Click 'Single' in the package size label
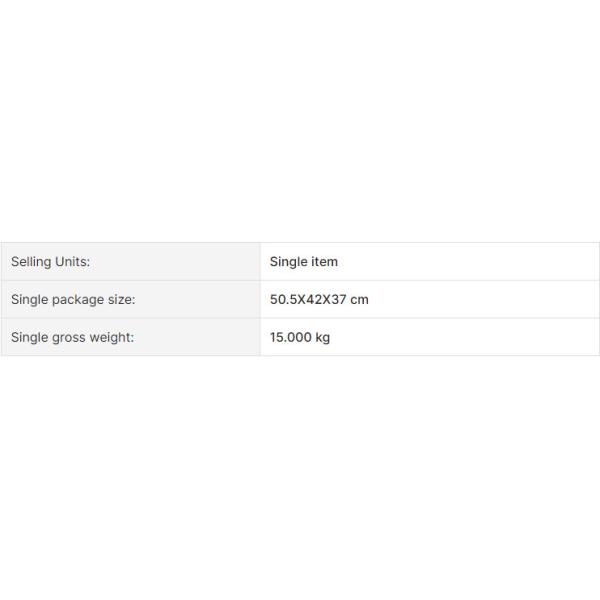Image resolution: width=600 pixels, height=600 pixels. click(x=30, y=300)
